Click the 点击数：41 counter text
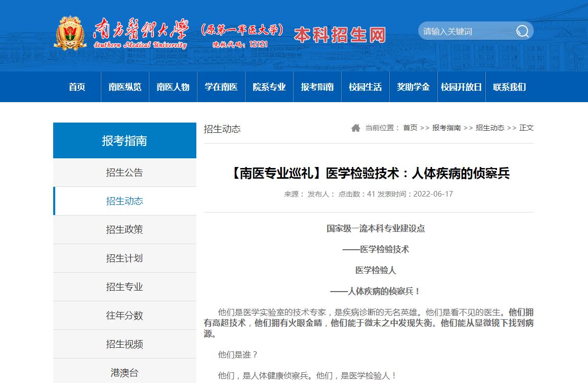Image resolution: width=588 pixels, height=383 pixels. tap(356, 194)
